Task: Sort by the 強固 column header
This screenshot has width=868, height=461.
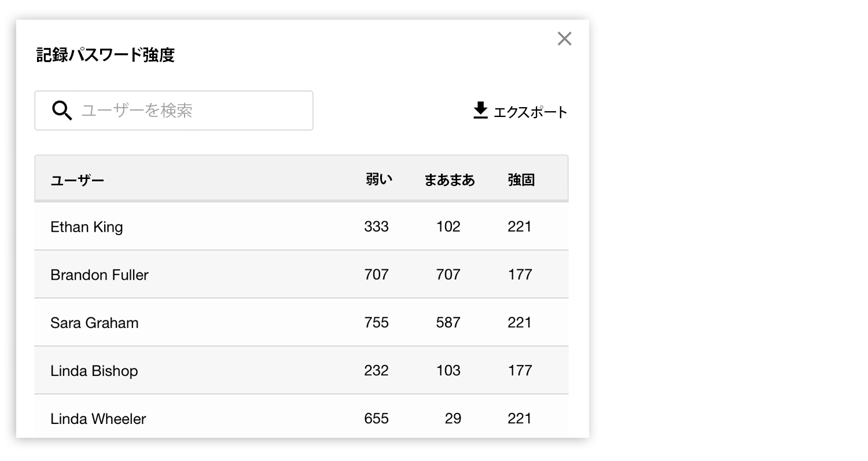Action: [x=521, y=180]
